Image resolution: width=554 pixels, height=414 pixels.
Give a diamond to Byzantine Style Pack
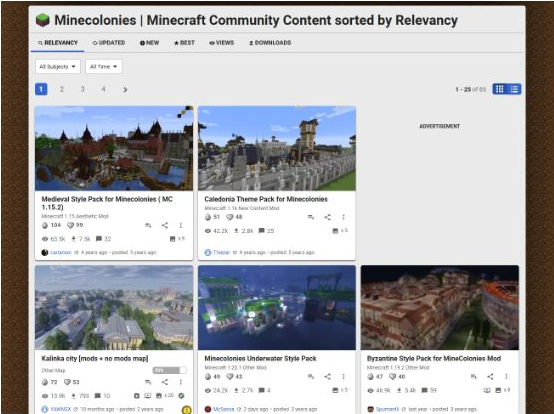pyautogui.click(x=370, y=377)
